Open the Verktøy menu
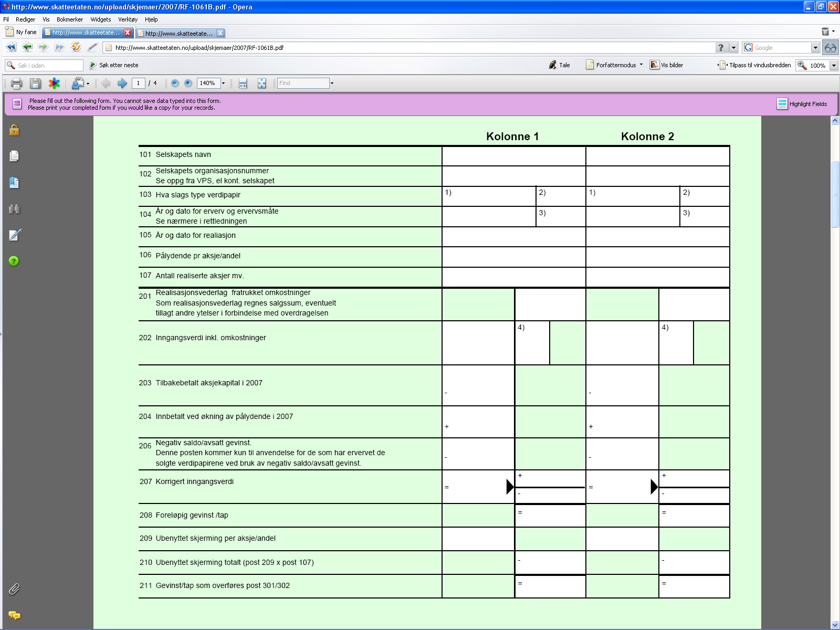Viewport: 840px width, 630px height. (x=128, y=19)
